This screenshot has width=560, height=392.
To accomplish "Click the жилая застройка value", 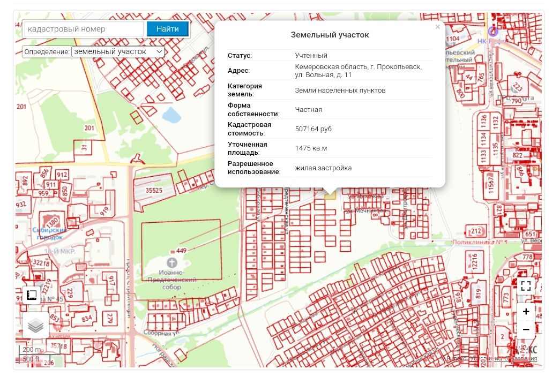I will 323,168.
